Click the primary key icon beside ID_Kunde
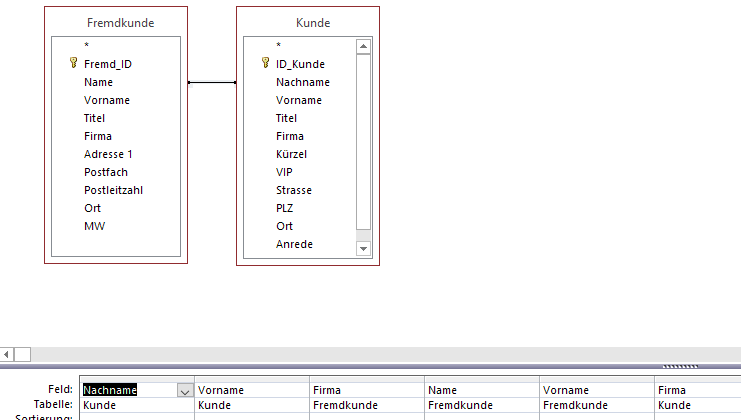 pyautogui.click(x=265, y=64)
